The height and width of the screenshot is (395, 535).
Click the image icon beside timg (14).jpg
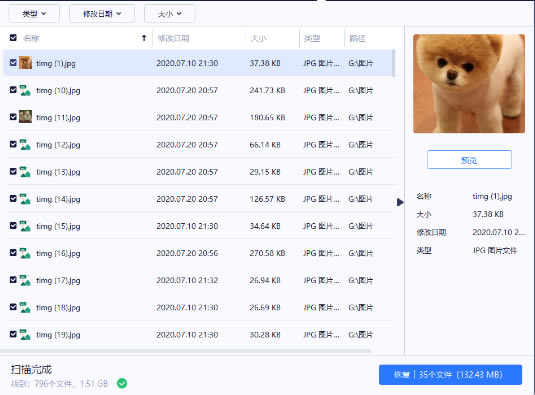point(25,199)
